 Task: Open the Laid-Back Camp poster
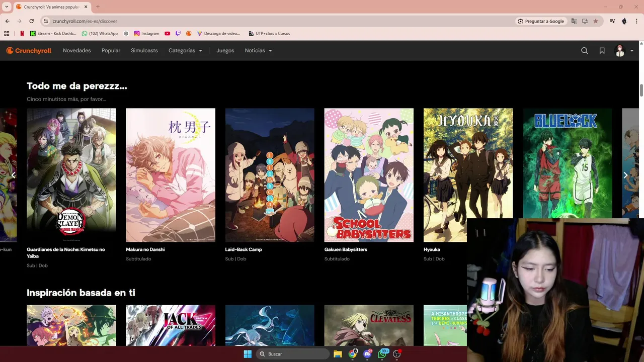tap(270, 175)
